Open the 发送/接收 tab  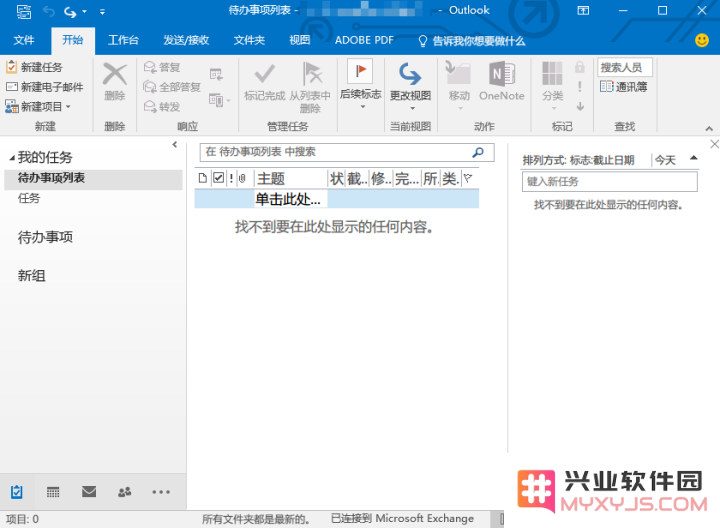pyautogui.click(x=186, y=40)
